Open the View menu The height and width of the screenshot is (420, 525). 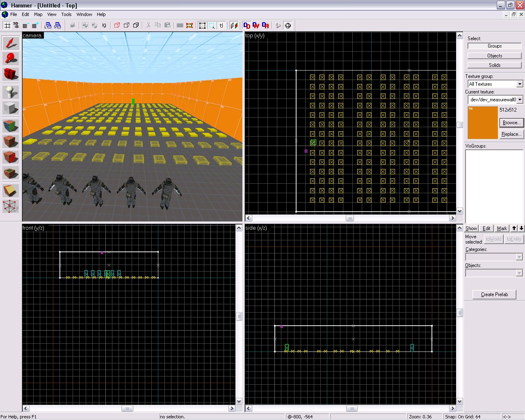(x=52, y=14)
